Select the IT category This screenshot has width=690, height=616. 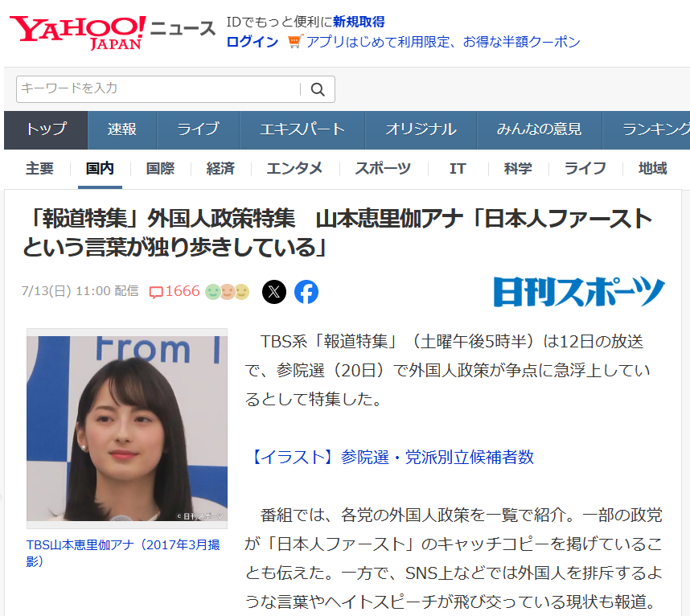[458, 169]
